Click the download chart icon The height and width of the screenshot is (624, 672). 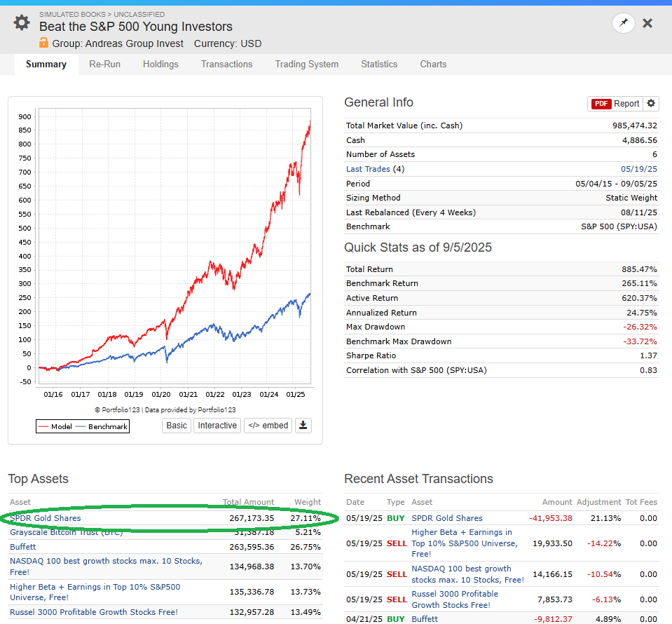(x=303, y=426)
